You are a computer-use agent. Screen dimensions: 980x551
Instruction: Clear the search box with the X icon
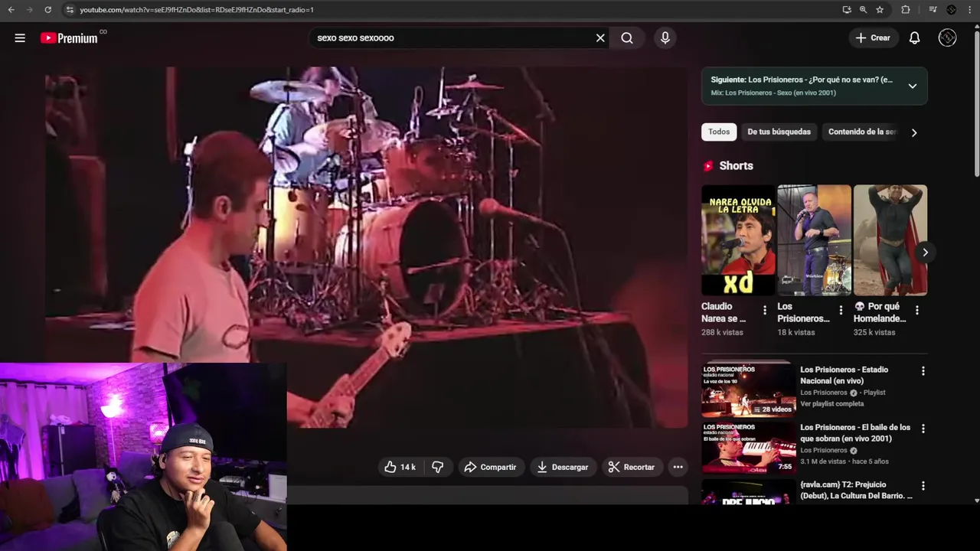pos(600,37)
